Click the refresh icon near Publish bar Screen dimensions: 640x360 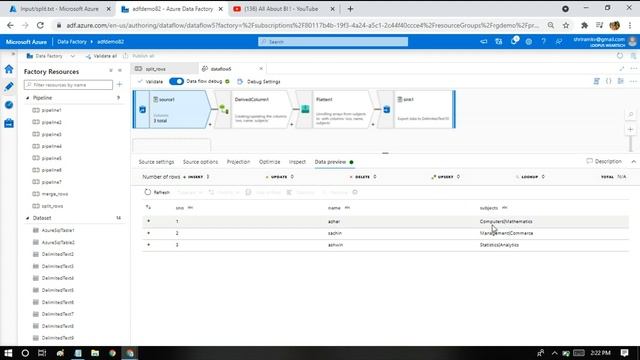coord(620,56)
